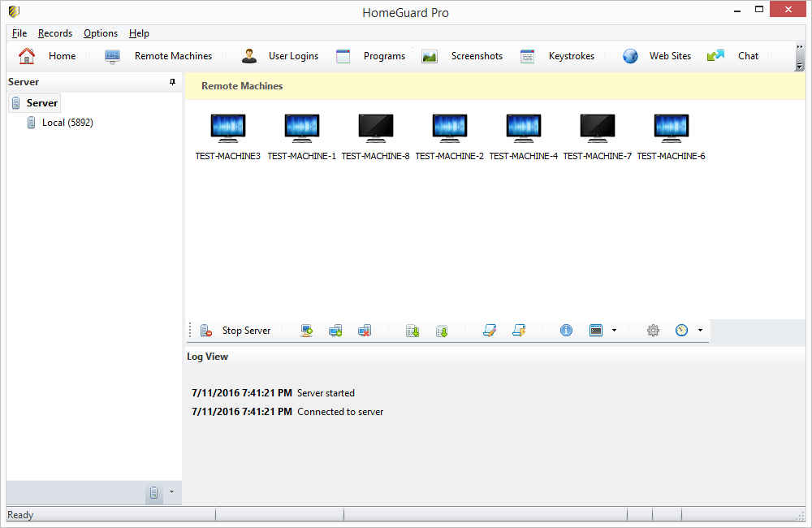Open the Records menu
This screenshot has width=812, height=528.
click(55, 33)
